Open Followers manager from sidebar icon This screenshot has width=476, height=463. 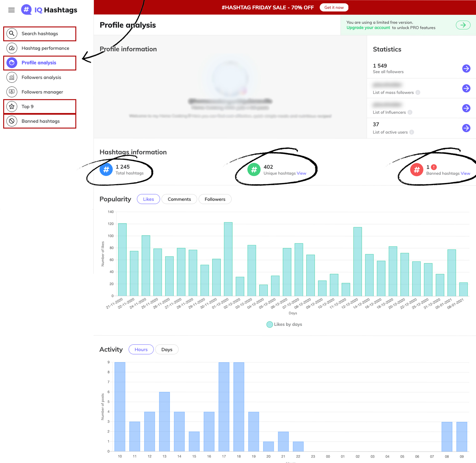pos(12,92)
